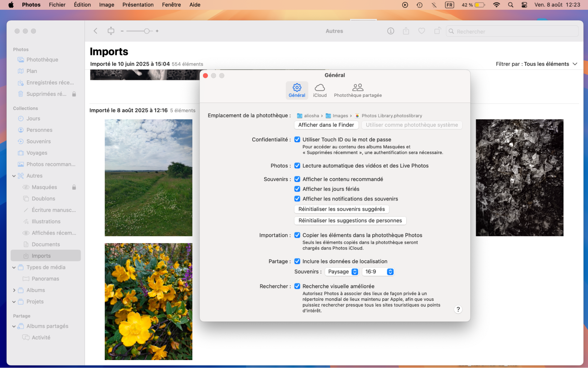Viewport: 588px width, 368px height.
Task: Mark the selection with the heart icon
Action: pos(422,31)
